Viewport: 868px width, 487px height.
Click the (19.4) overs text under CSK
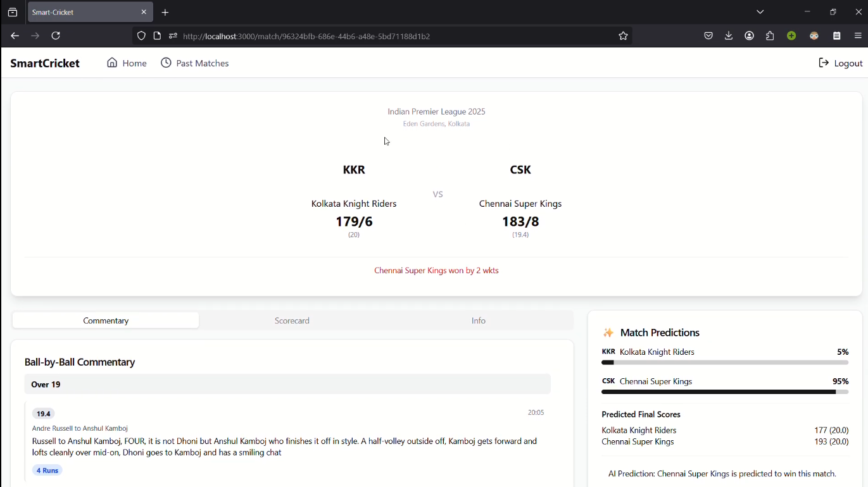520,235
